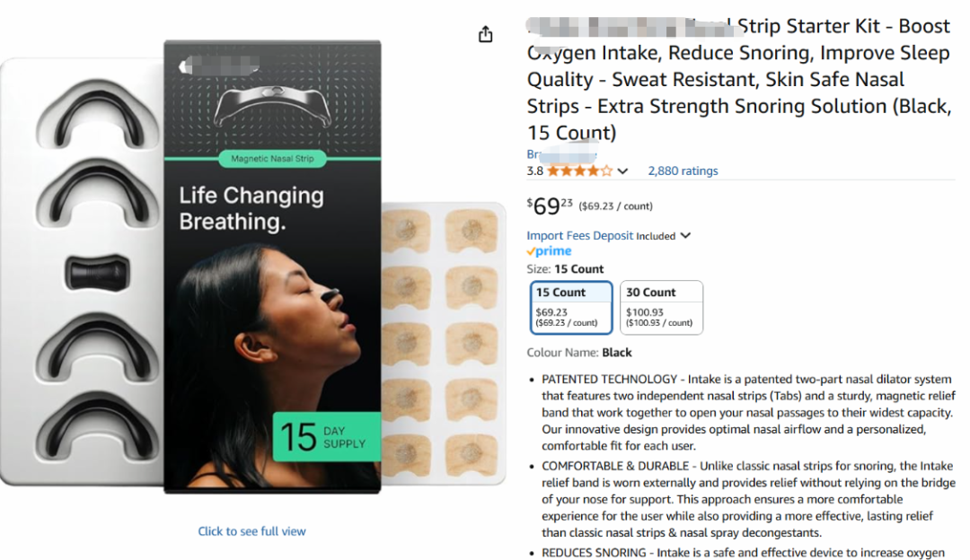The image size is (970, 560).
Task: Click the Prime logo badge
Action: [549, 251]
